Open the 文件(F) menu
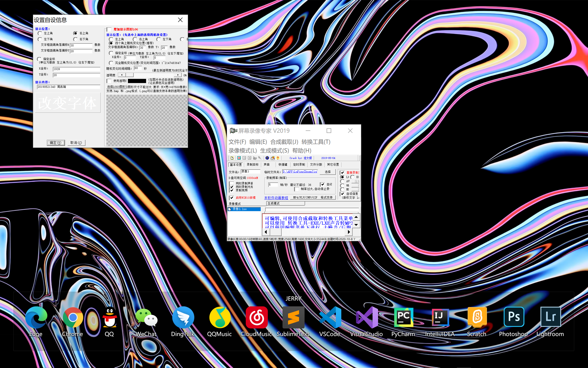The width and height of the screenshot is (588, 368). point(237,142)
